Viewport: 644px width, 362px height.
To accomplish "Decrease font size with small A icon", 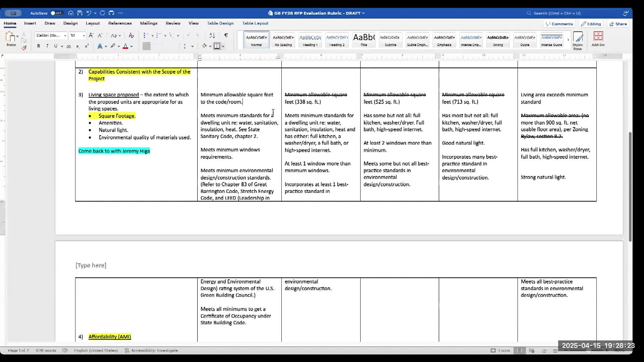I will (x=100, y=35).
